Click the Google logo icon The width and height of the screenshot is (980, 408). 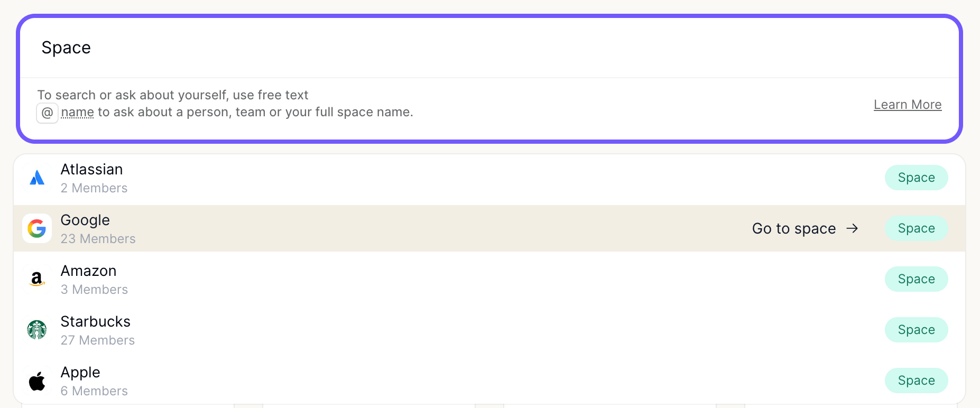click(x=37, y=228)
